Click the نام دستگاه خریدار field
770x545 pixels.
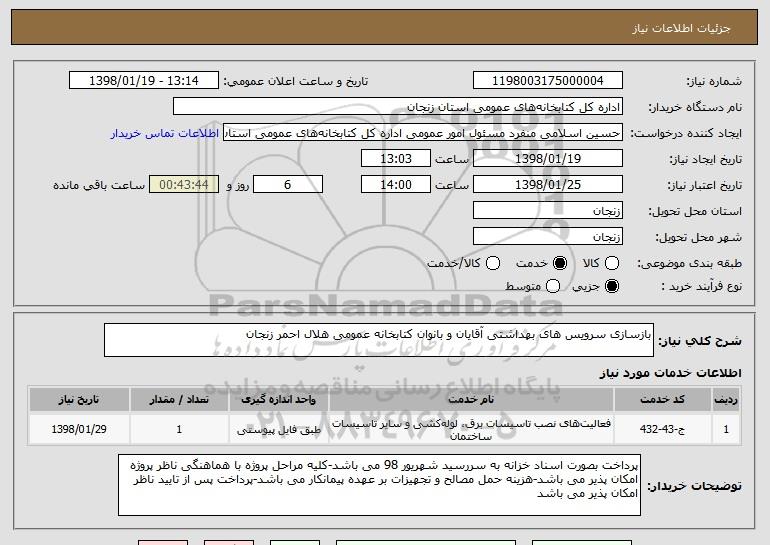tap(398, 107)
